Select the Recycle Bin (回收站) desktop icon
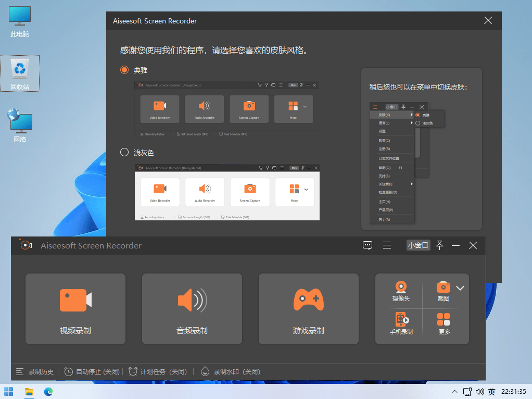Screen dimensions: 532x399 point(20,73)
